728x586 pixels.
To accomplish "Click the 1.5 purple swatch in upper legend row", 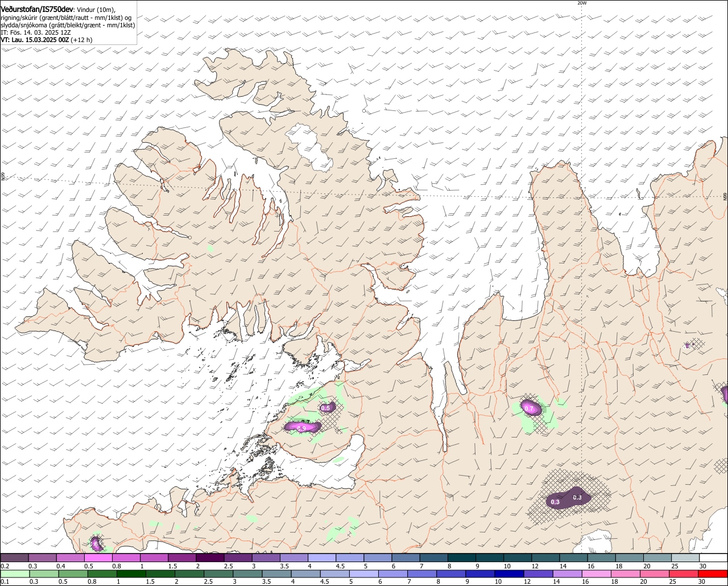I will pos(182,558).
